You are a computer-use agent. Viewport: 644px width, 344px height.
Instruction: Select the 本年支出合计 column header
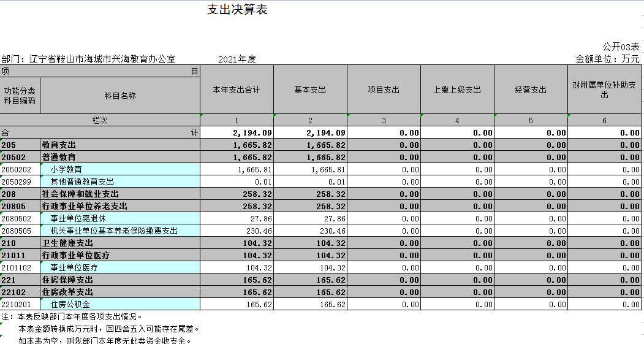click(x=237, y=90)
